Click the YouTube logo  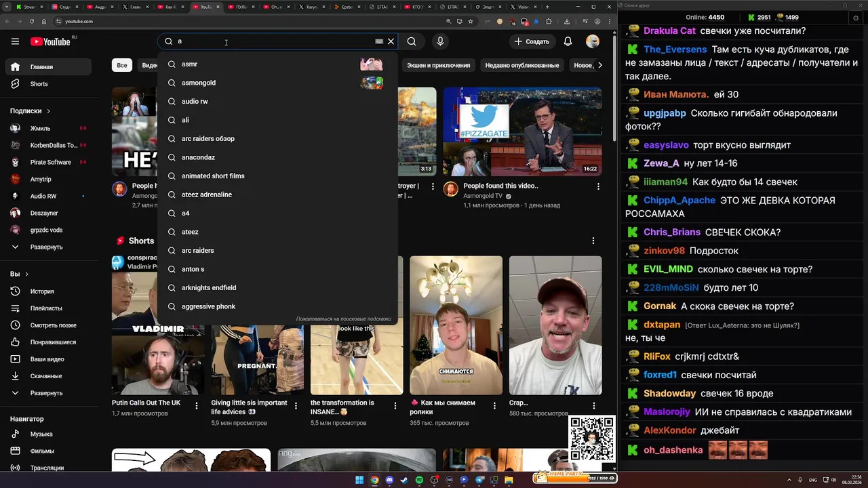[50, 41]
